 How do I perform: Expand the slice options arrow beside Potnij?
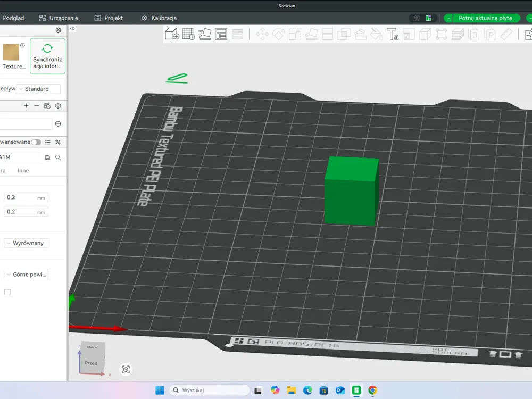(448, 18)
